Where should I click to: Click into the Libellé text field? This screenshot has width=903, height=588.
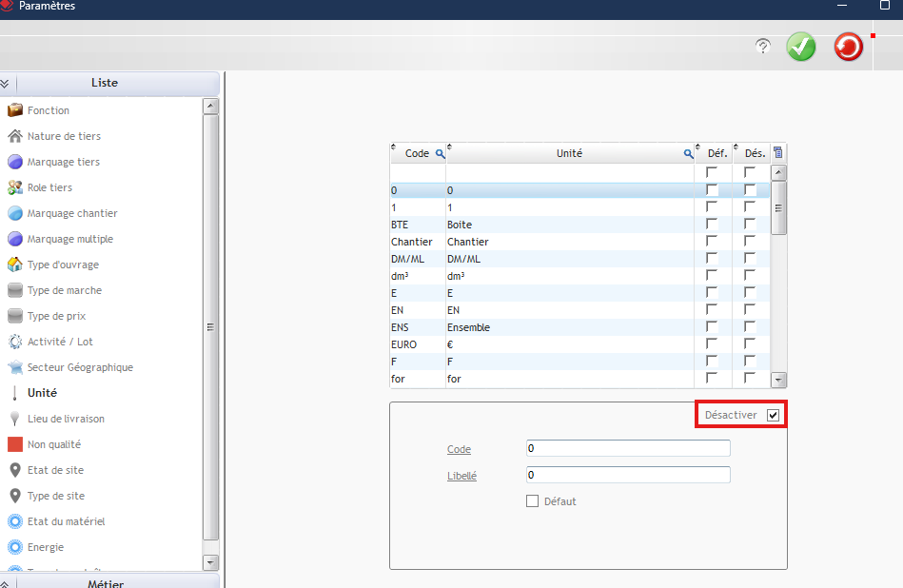[x=628, y=475]
